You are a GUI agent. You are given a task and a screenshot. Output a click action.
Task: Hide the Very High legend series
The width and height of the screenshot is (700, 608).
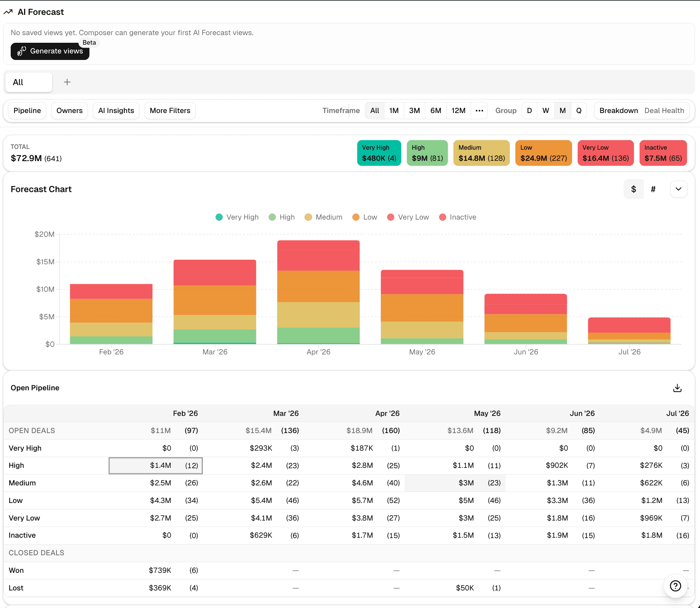(x=237, y=217)
